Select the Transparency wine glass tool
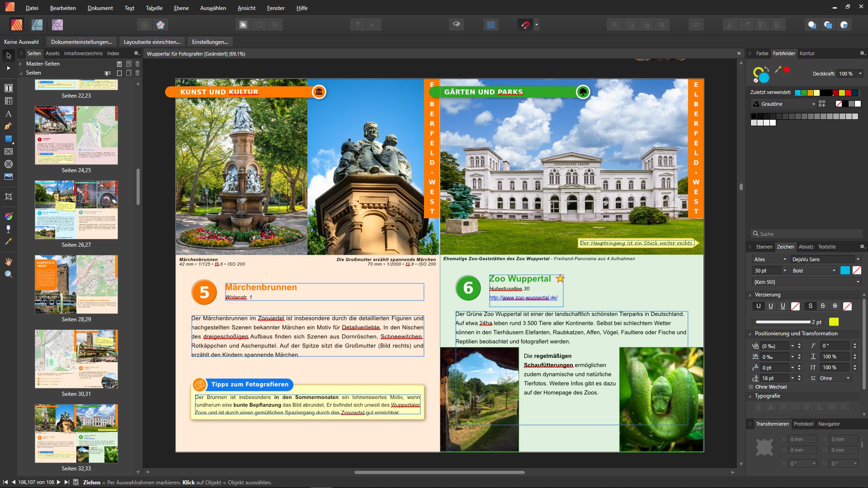 coord(8,229)
